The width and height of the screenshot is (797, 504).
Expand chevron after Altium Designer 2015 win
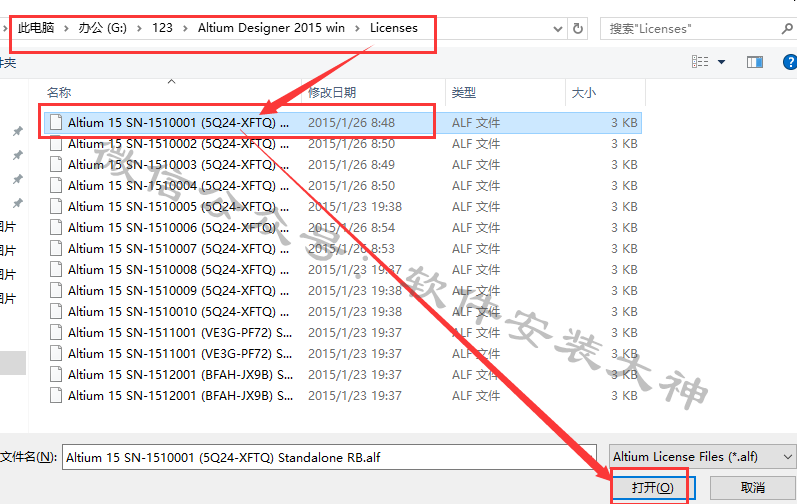(357, 28)
